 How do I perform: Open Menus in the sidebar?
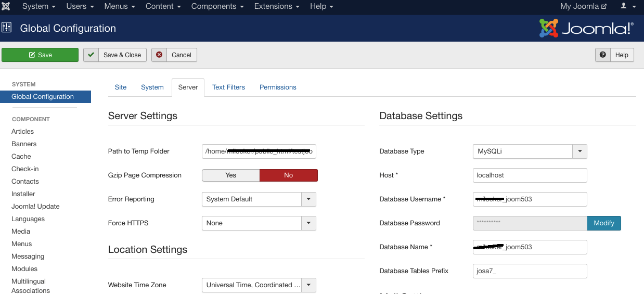(x=22, y=244)
